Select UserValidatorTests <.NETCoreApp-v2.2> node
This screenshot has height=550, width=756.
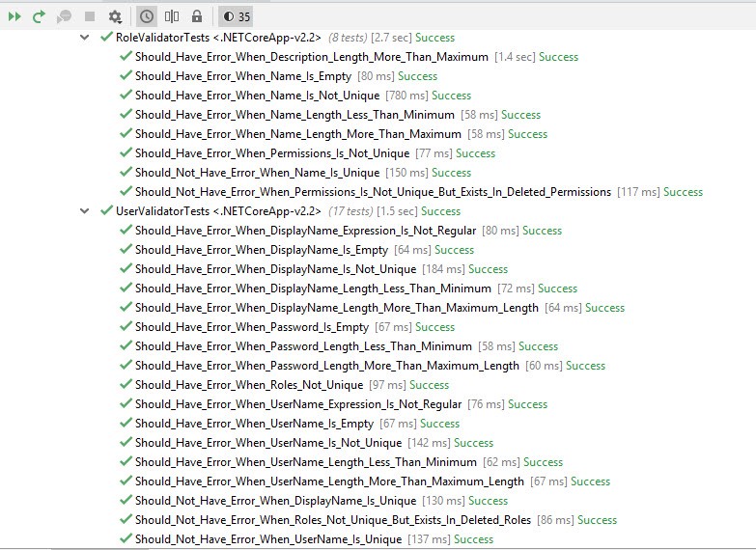coord(218,211)
